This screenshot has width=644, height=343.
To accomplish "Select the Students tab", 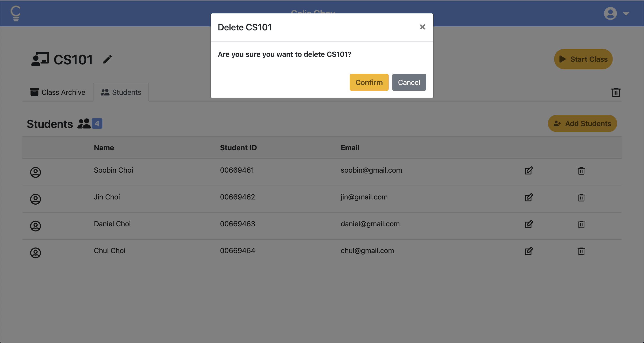I will [x=121, y=92].
